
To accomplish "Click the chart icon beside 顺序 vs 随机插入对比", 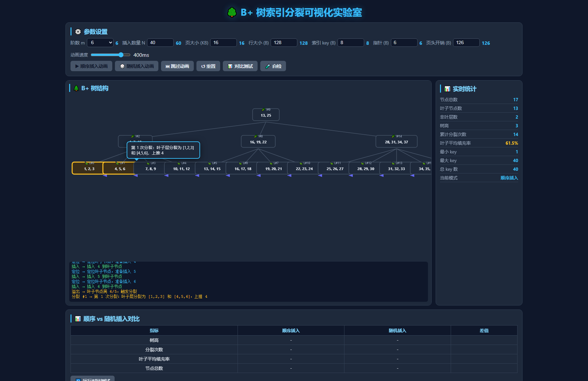I will [78, 319].
